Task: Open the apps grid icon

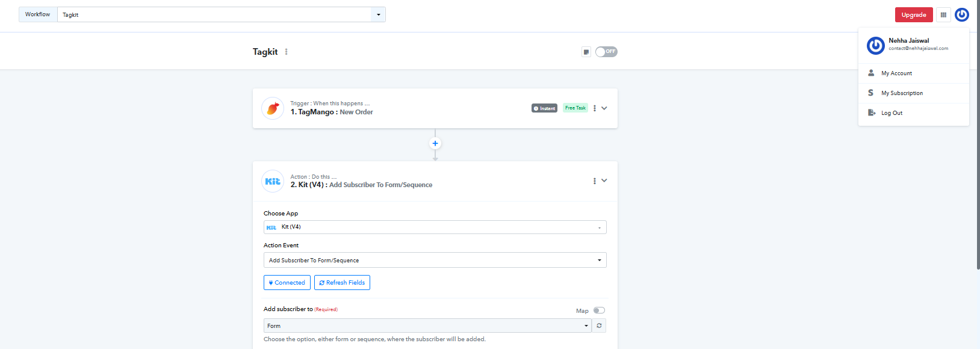Action: [x=943, y=15]
